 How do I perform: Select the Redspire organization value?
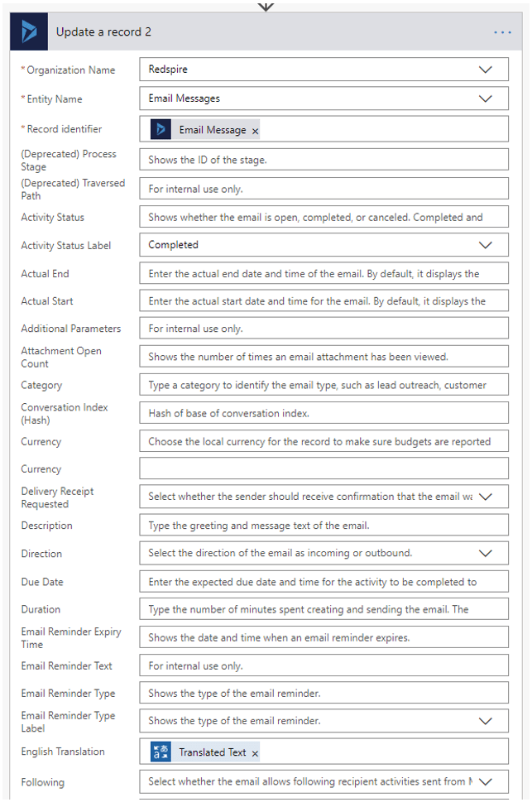(168, 69)
